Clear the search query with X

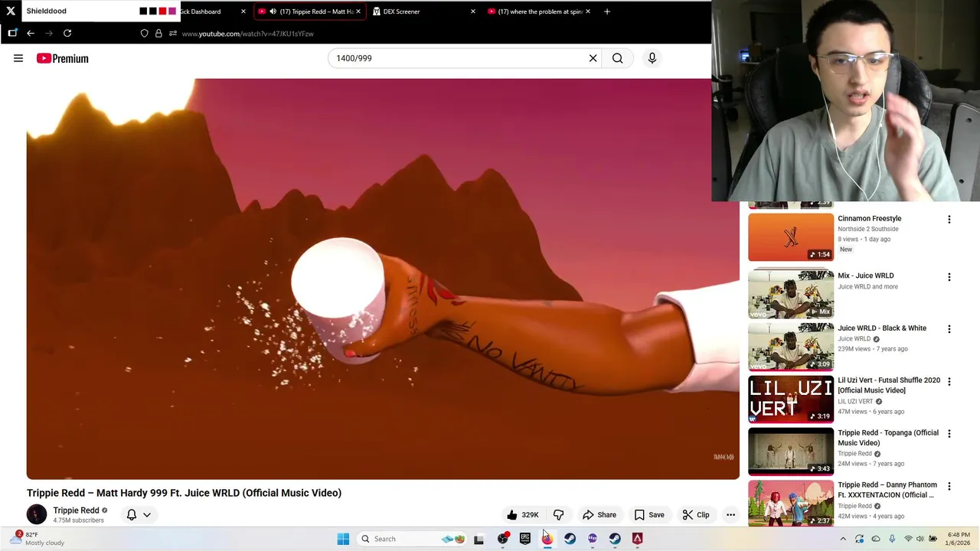click(593, 58)
